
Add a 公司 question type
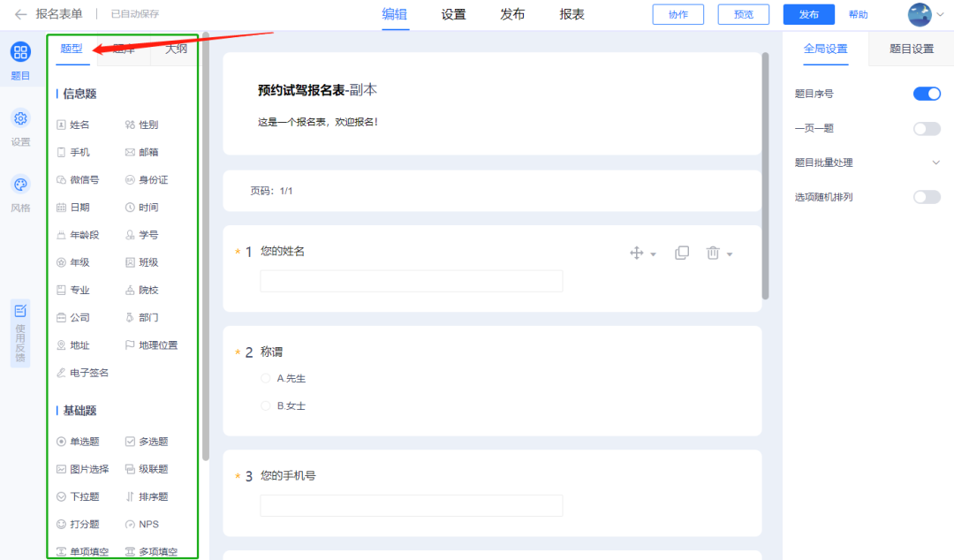tap(73, 318)
